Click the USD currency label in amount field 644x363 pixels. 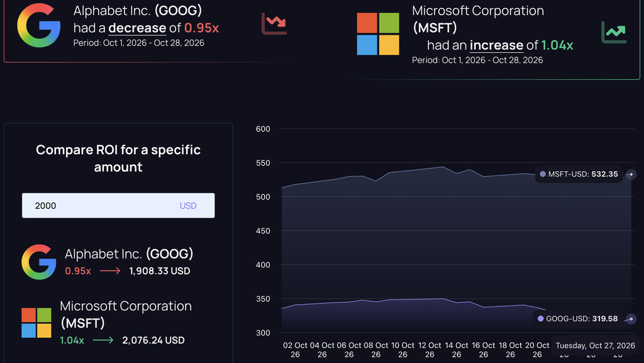click(188, 206)
